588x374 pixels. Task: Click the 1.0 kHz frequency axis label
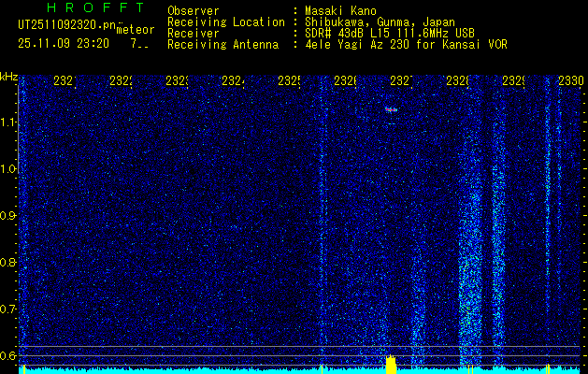tap(9, 169)
